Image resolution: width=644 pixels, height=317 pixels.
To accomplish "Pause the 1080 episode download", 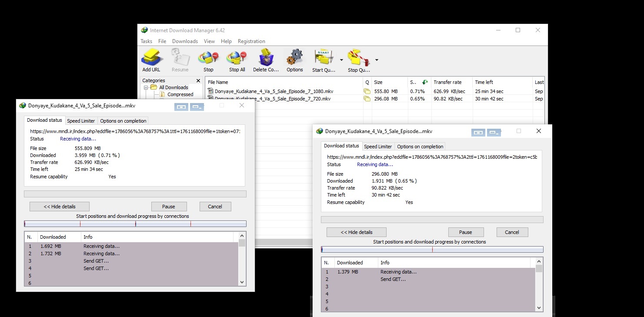I will pyautogui.click(x=169, y=207).
